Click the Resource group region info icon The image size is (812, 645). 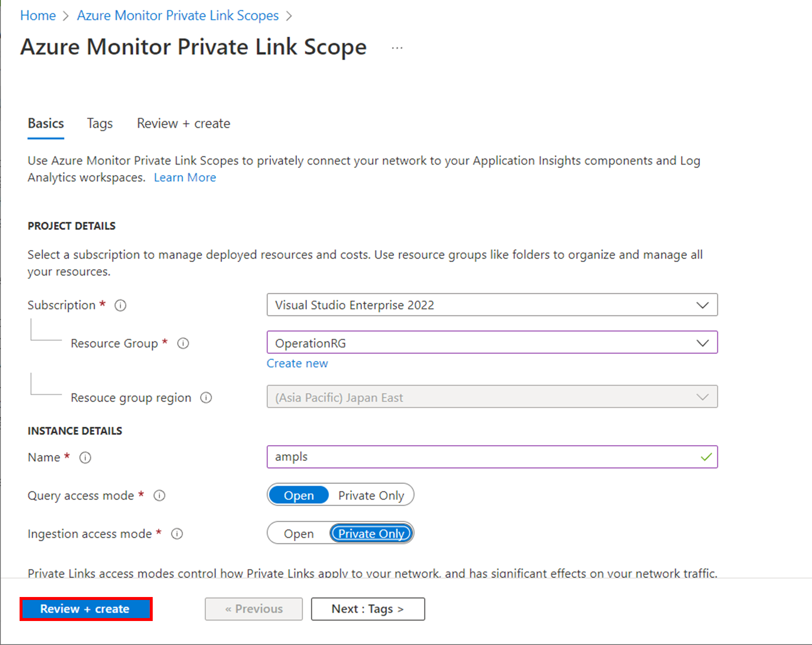click(206, 398)
